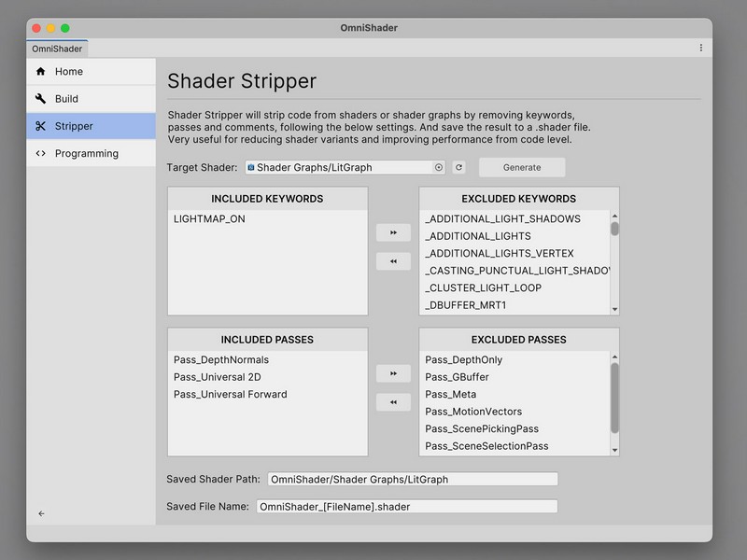Click the wrench Build icon
747x560 pixels.
point(40,99)
